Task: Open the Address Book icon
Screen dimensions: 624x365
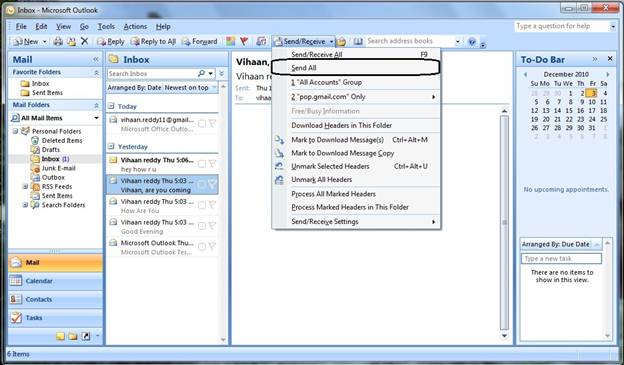Action: [x=358, y=41]
